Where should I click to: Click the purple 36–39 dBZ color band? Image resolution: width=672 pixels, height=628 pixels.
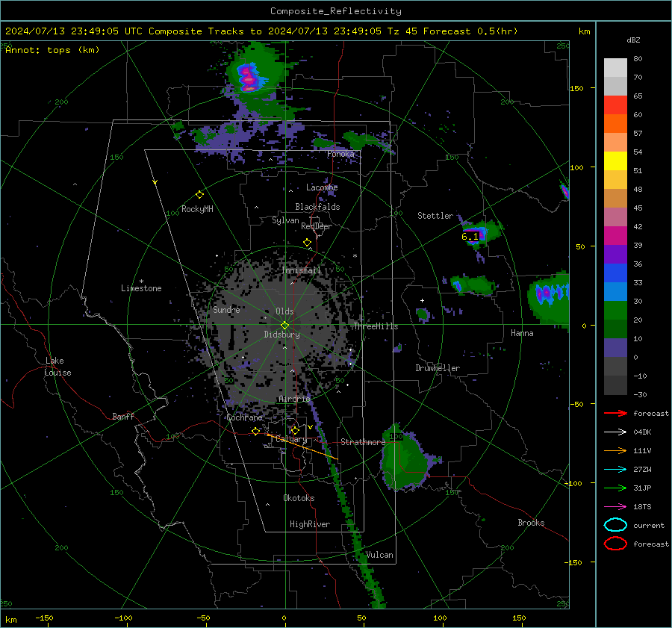pos(615,254)
